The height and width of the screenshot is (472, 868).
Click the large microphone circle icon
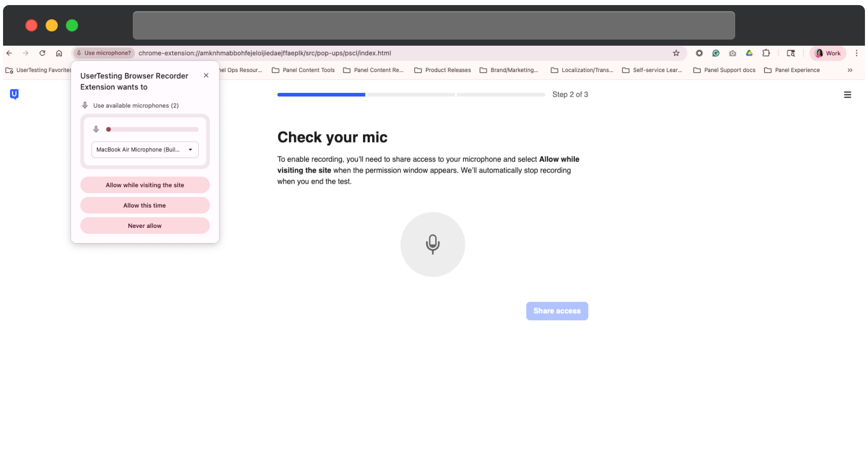tap(432, 244)
